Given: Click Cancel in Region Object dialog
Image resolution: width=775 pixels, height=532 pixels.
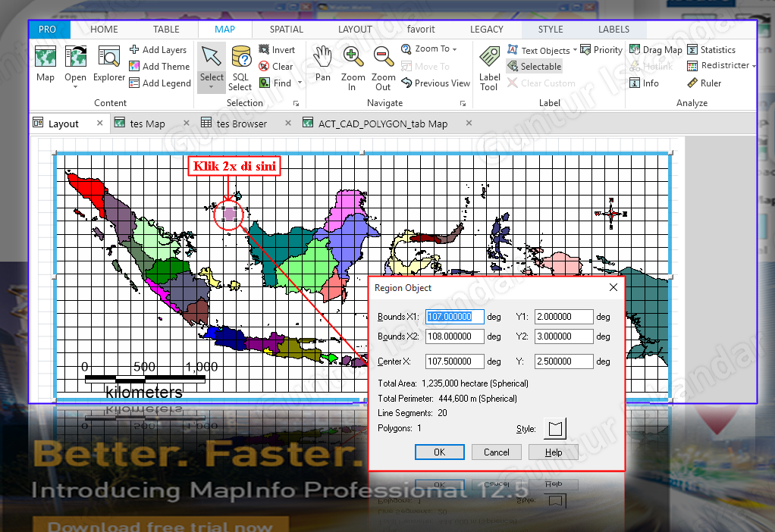Looking at the screenshot, I should (x=496, y=452).
